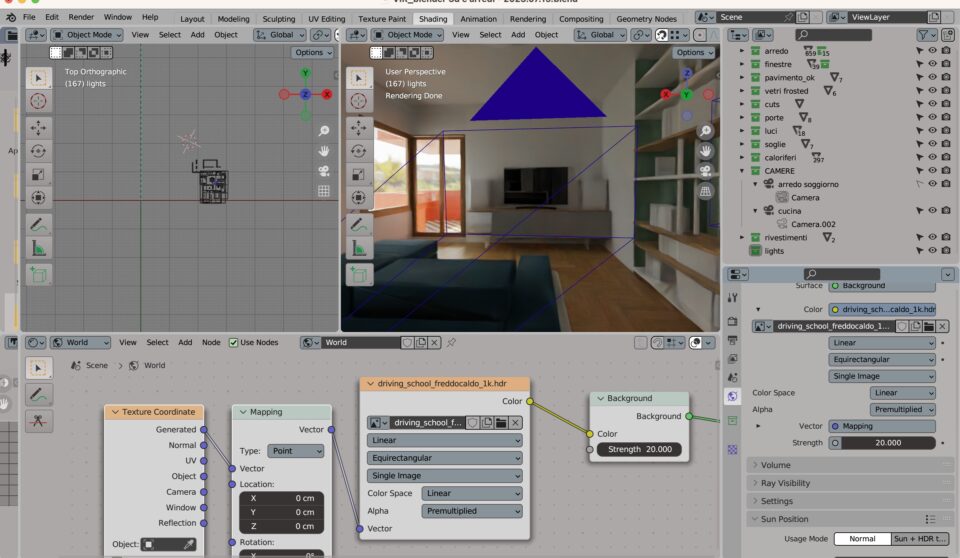The image size is (960, 558).
Task: Pick the Rotate tool in right viewport
Action: (x=359, y=152)
